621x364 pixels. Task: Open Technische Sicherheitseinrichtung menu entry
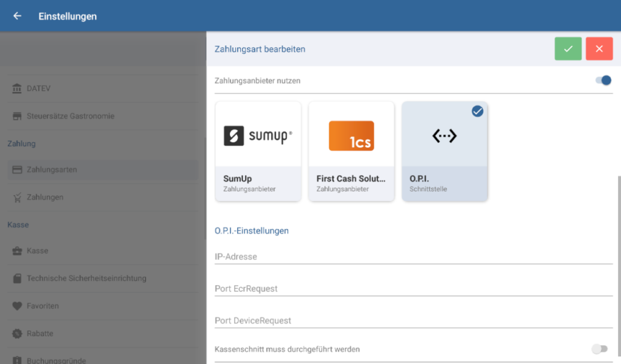coord(86,279)
